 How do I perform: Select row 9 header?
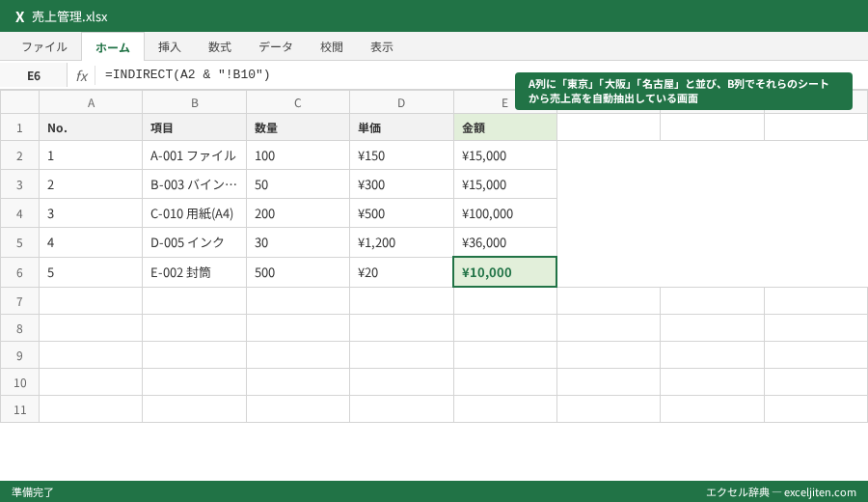(19, 355)
